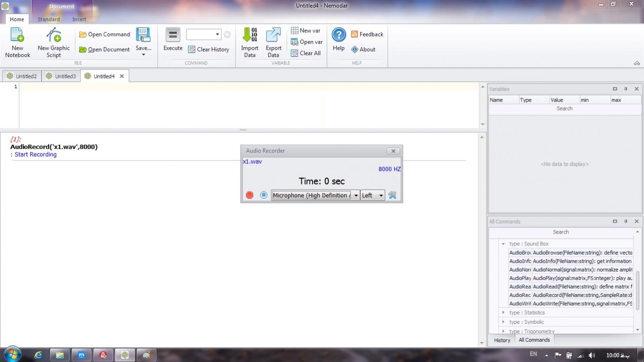Expand the Statistics command type

[x=503, y=312]
